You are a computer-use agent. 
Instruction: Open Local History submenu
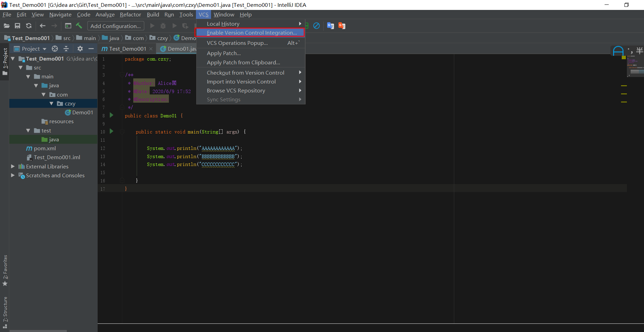pos(251,24)
